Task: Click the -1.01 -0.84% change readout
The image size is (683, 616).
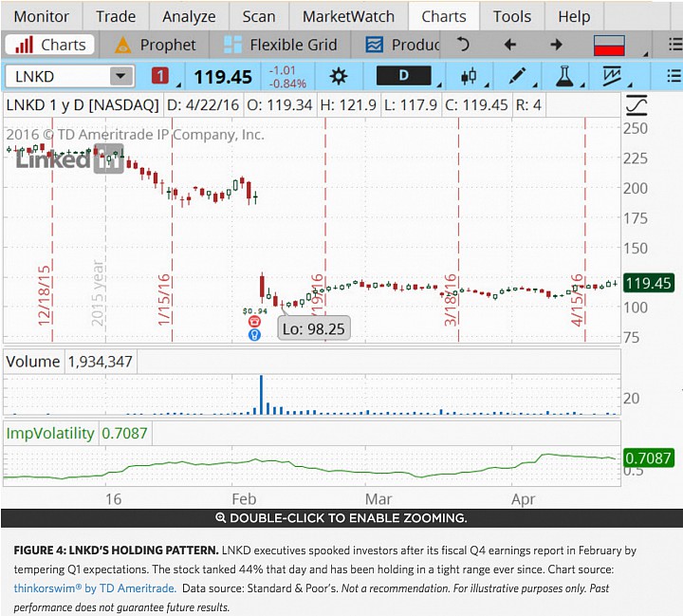Action: click(287, 77)
